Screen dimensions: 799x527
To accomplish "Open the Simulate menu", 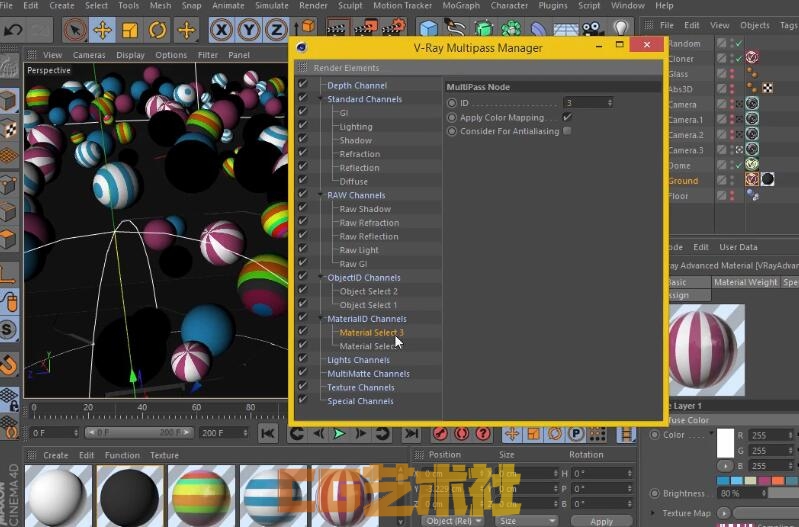I will click(272, 6).
